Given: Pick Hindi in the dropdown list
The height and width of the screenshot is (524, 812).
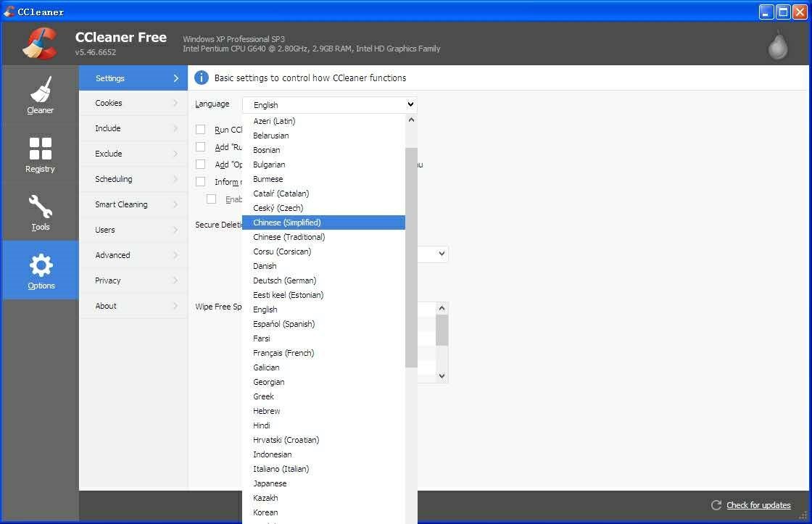Looking at the screenshot, I should click(x=323, y=425).
